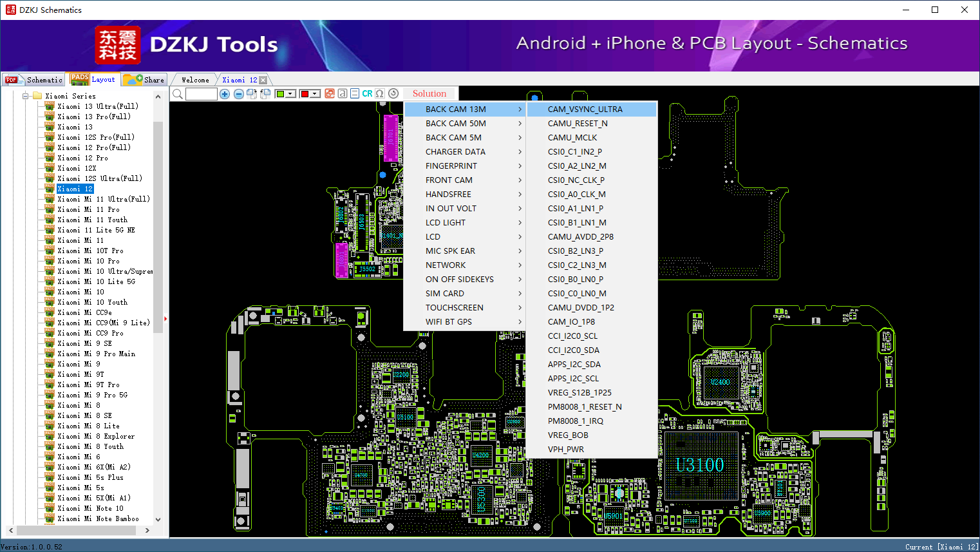
Task: Collapse the Xiaomi Series tree node
Action: (x=26, y=96)
